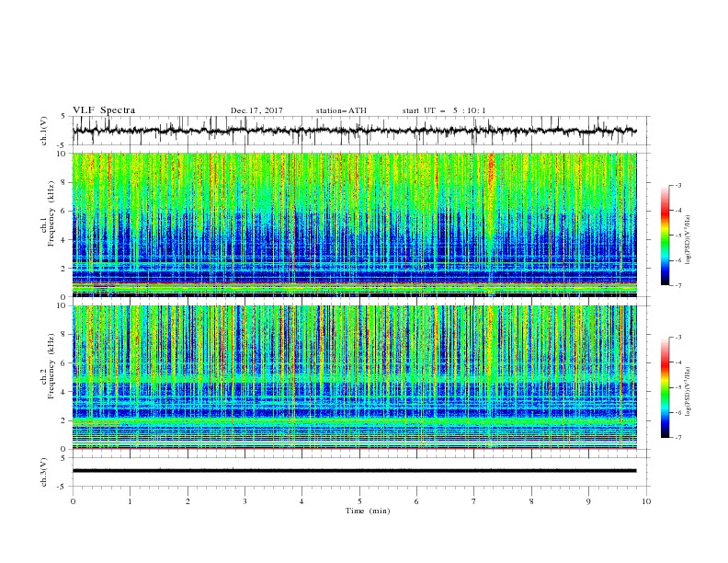Click the ch.1 PSD color bar
This screenshot has height=563, width=728.
click(665, 235)
